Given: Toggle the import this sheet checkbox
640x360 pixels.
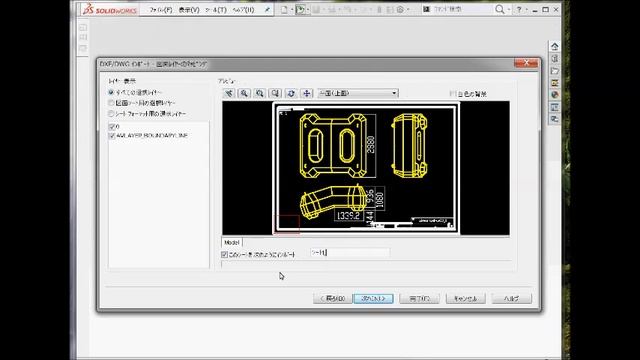Looking at the screenshot, I should (224, 254).
